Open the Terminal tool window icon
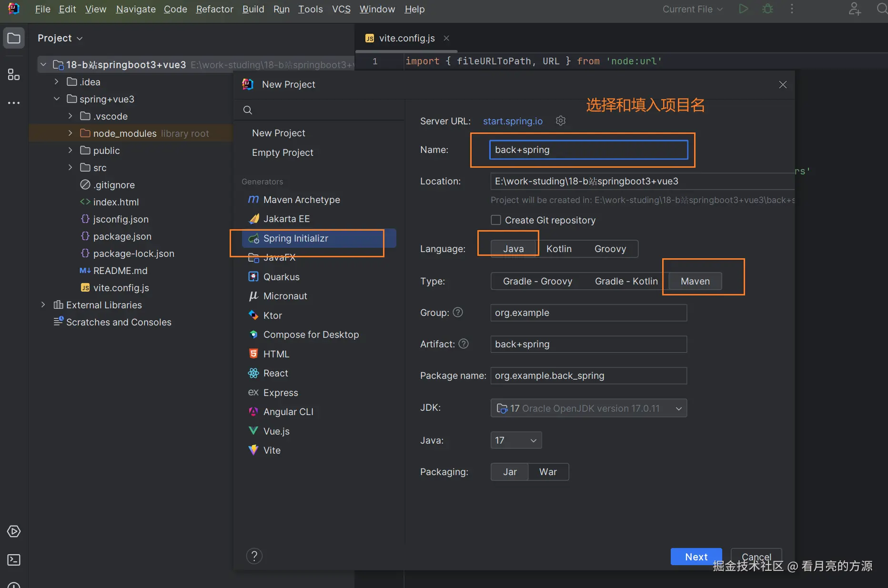 coord(14,560)
